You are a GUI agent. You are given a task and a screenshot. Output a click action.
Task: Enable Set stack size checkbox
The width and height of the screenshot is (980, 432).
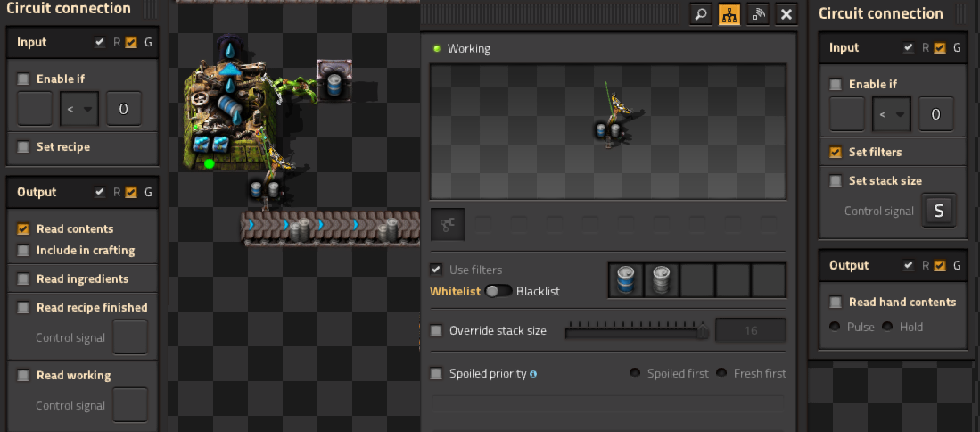[835, 180]
